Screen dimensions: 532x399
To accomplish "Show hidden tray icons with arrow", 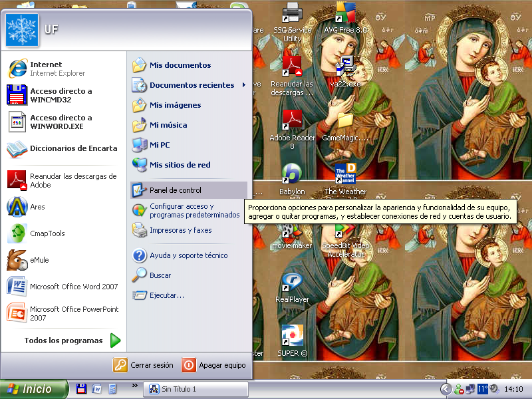I will 446,389.
